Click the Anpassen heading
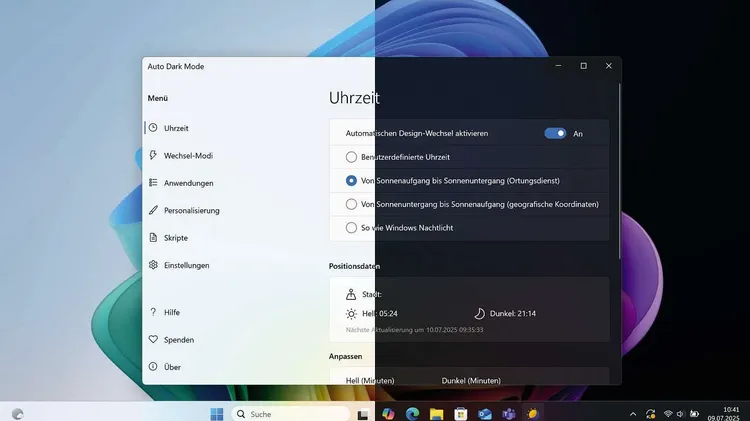This screenshot has width=750, height=421. click(x=345, y=356)
